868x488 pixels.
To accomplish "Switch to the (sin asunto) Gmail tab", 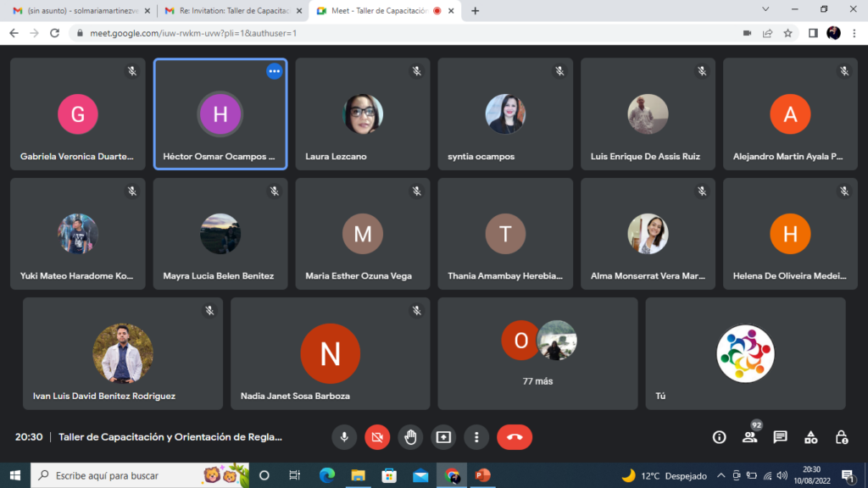I will pyautogui.click(x=76, y=11).
